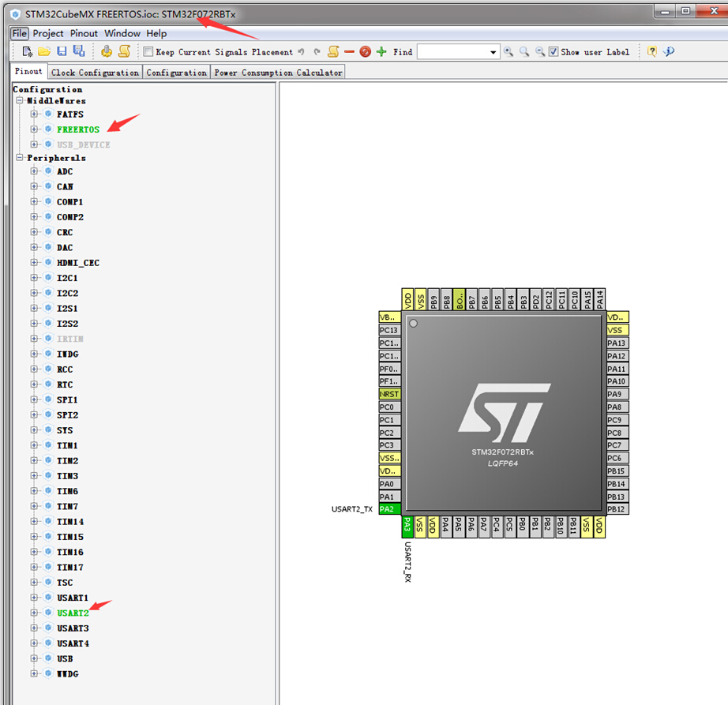Click the ADC peripheral cube icon
The height and width of the screenshot is (705, 728).
click(48, 171)
